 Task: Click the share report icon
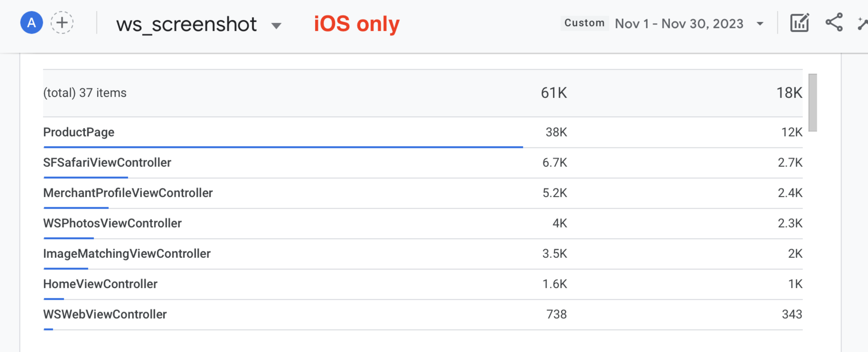[834, 23]
